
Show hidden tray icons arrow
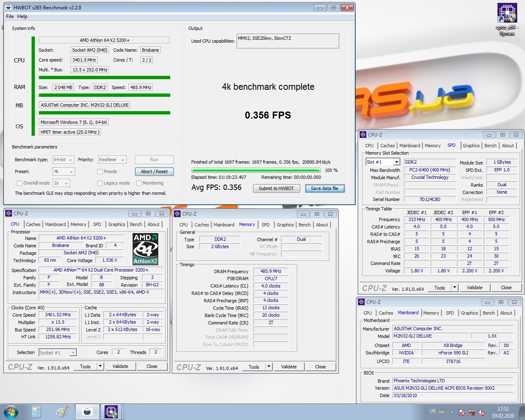click(x=452, y=412)
